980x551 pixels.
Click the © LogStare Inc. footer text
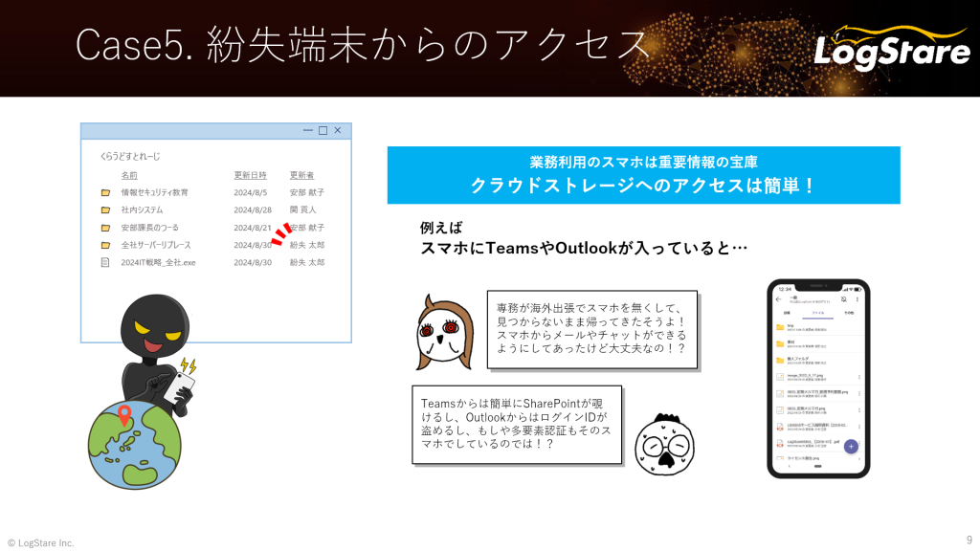(40, 543)
